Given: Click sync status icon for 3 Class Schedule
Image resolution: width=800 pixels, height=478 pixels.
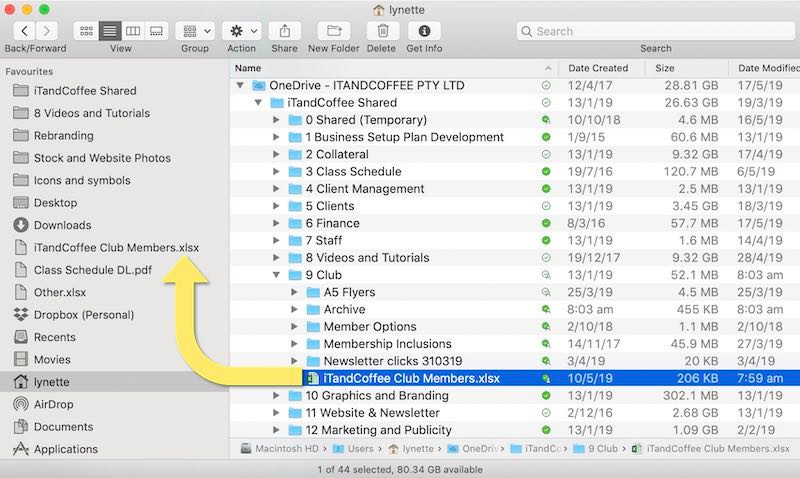Looking at the screenshot, I should 546,171.
